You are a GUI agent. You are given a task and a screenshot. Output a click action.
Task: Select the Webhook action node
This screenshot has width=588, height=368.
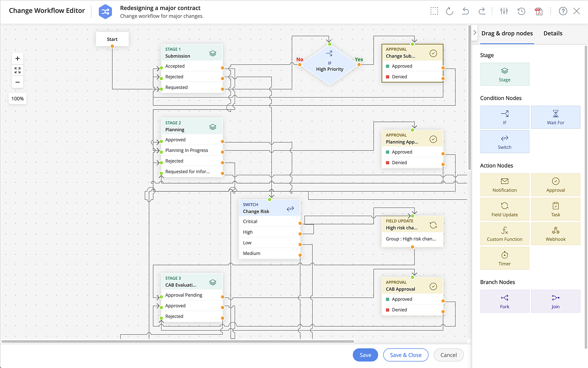coord(555,233)
